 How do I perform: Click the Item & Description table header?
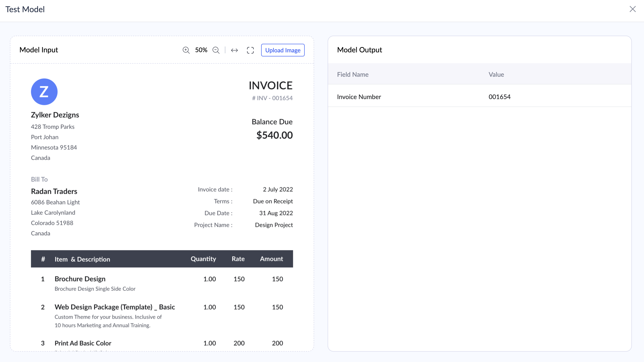point(82,259)
